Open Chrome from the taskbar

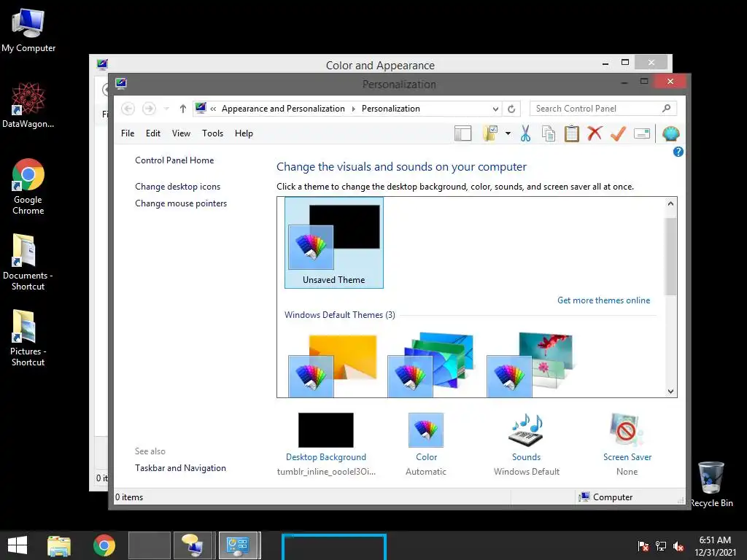tap(104, 545)
